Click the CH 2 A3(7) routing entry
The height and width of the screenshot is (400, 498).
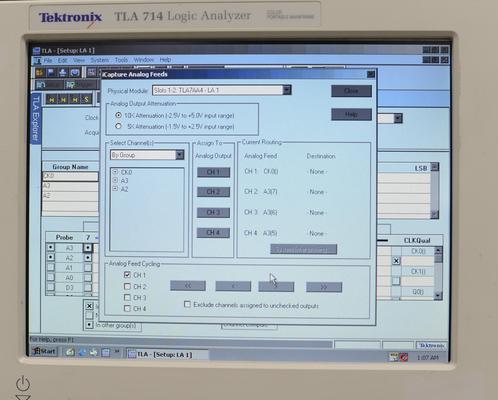coord(261,192)
